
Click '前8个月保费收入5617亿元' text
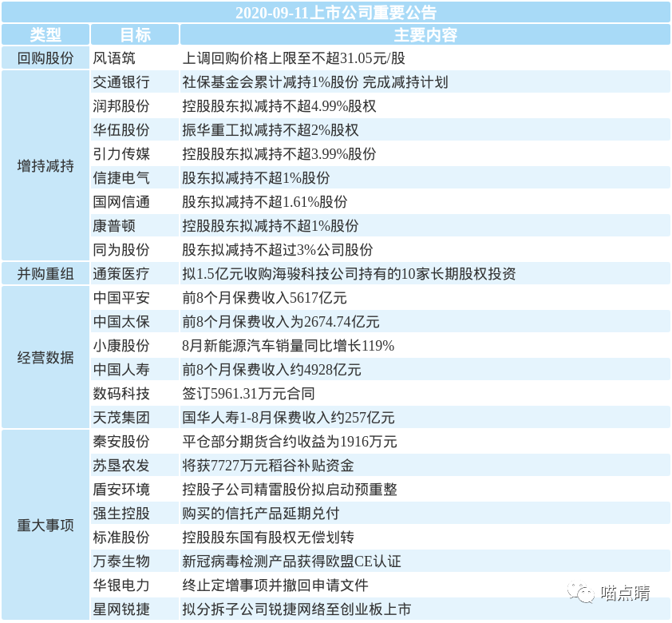coord(264,298)
